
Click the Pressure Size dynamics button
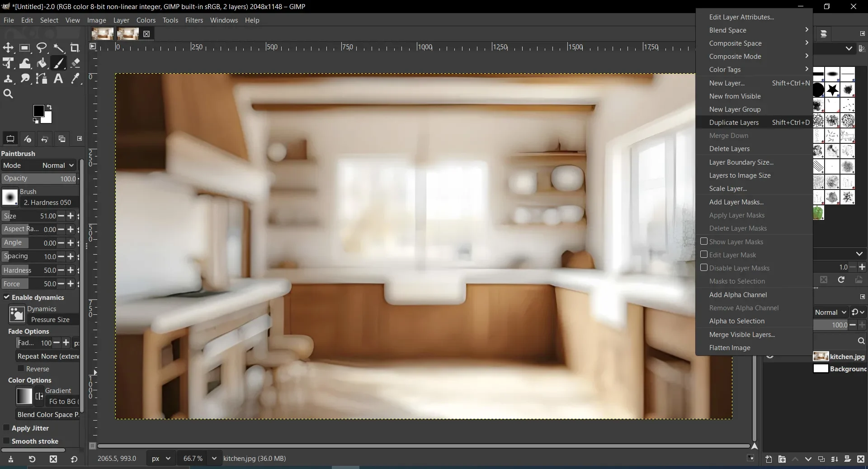[53, 319]
